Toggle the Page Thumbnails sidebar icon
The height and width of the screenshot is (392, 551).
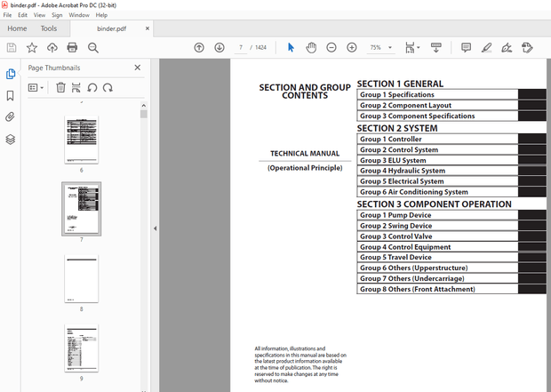(x=11, y=74)
